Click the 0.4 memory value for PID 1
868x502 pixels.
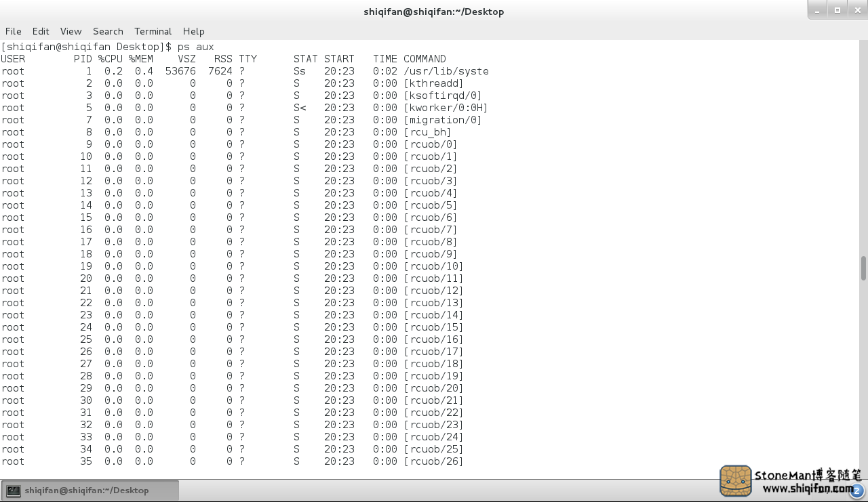(x=144, y=71)
